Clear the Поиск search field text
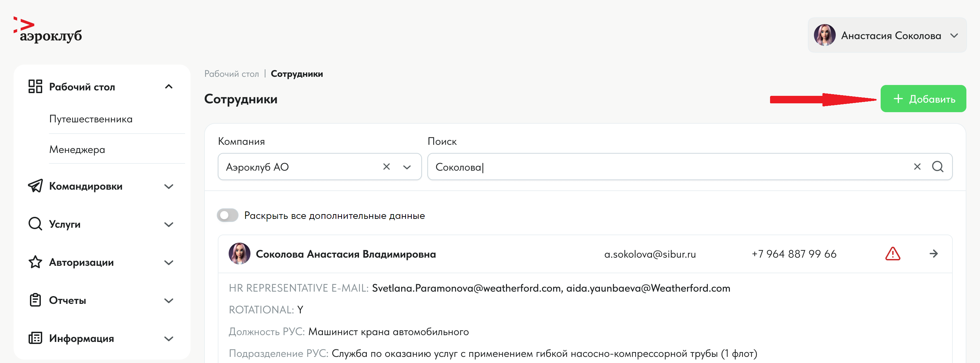This screenshot has height=363, width=980. [917, 167]
